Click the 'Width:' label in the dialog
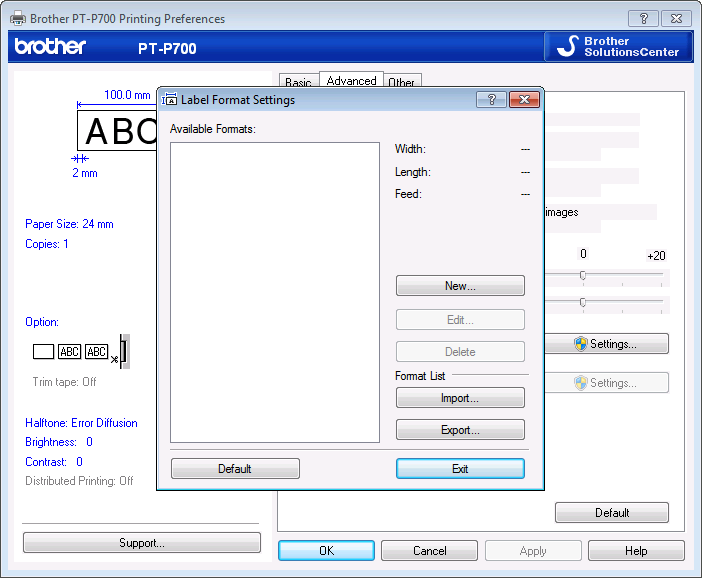702x578 pixels. (410, 149)
